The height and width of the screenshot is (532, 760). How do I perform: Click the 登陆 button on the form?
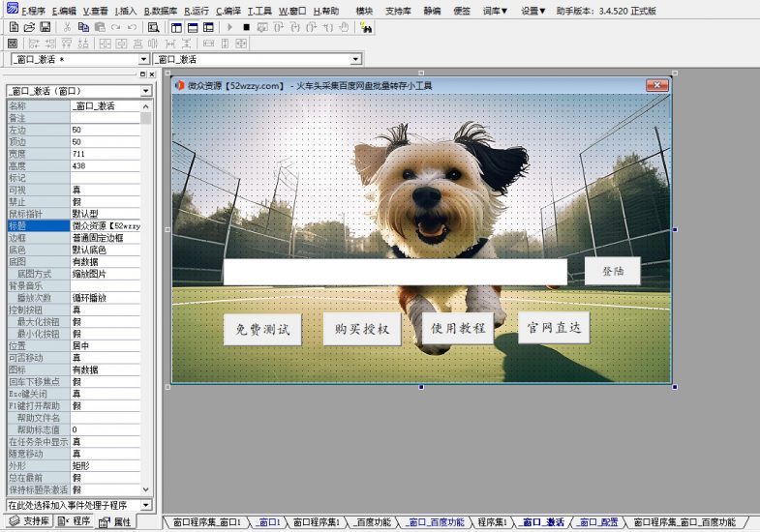(x=613, y=272)
